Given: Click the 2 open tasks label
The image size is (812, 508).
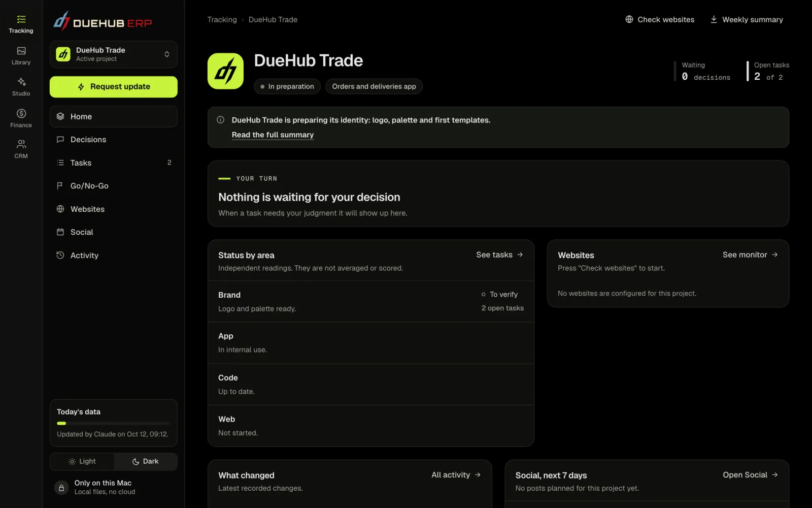Looking at the screenshot, I should pyautogui.click(x=502, y=308).
